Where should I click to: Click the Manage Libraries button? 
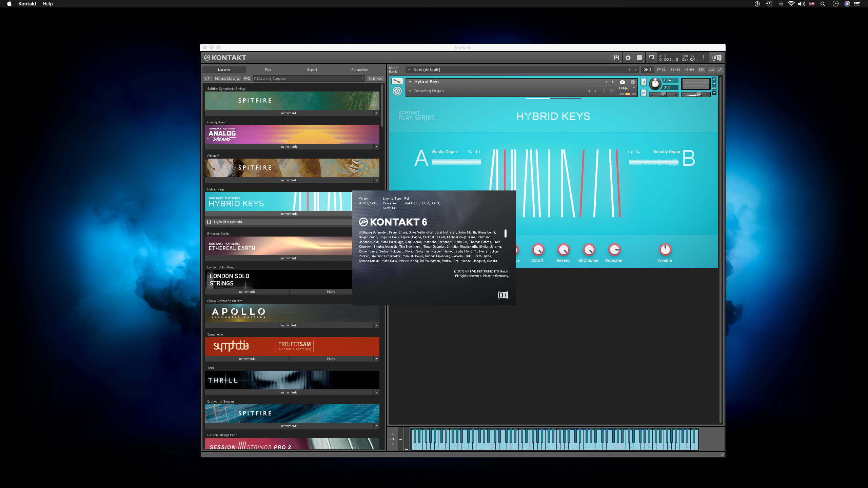(x=227, y=78)
